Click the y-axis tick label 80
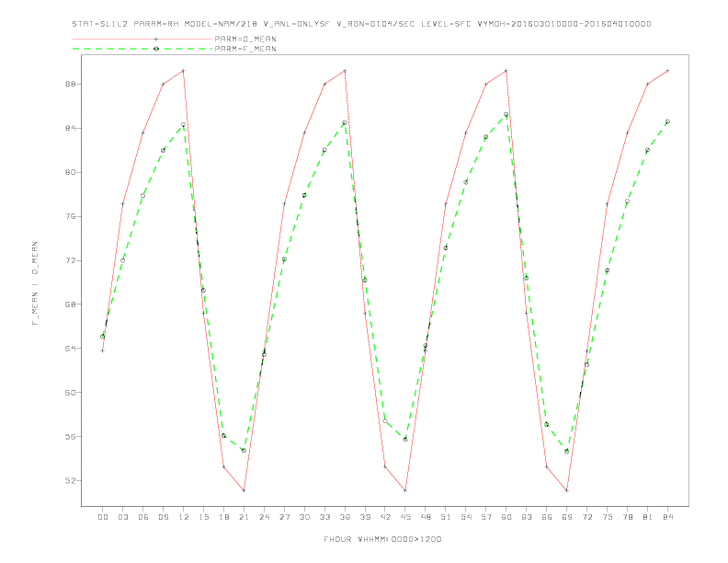Image resolution: width=728 pixels, height=563 pixels. [x=71, y=172]
